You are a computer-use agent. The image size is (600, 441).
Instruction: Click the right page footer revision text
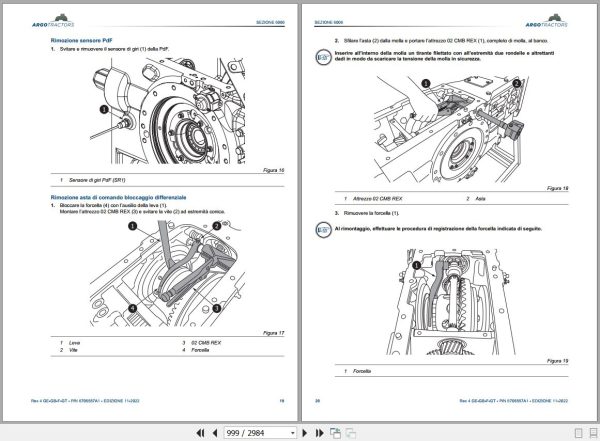(514, 401)
